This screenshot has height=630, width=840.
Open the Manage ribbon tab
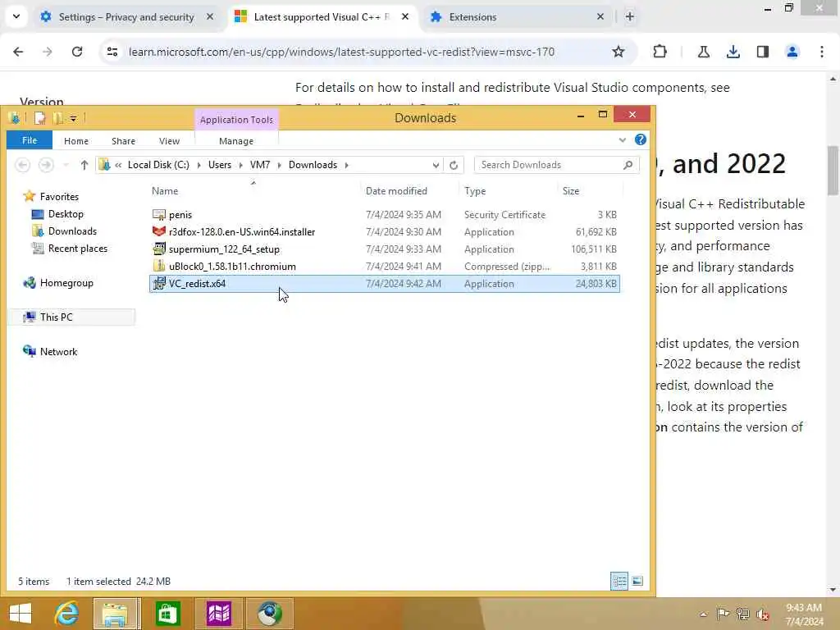coord(236,141)
